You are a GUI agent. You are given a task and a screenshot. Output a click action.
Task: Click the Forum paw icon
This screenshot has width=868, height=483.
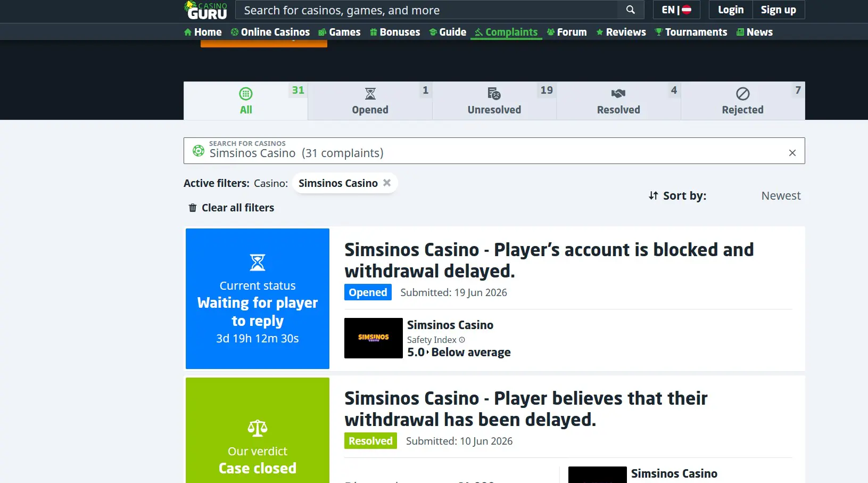tap(551, 32)
